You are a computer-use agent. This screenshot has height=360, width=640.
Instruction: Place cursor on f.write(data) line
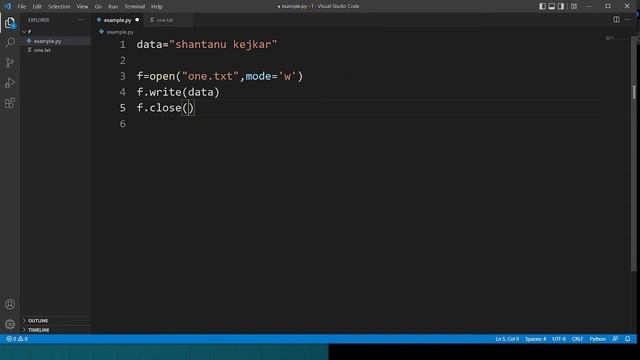pyautogui.click(x=178, y=92)
